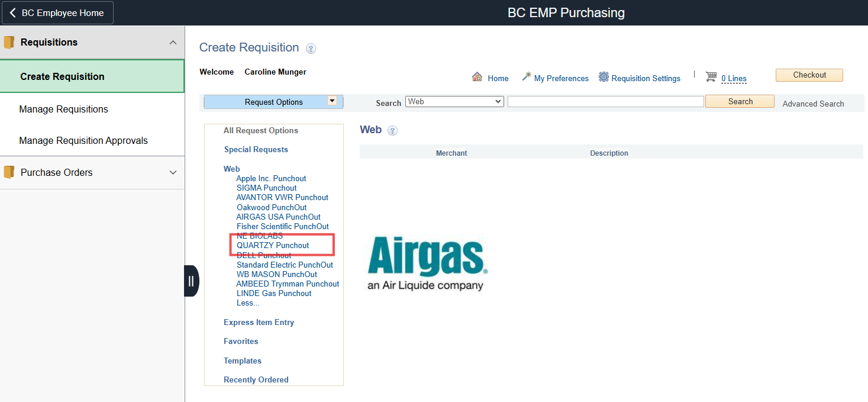Go back to BC Employee Home
The height and width of the screenshot is (402, 868).
click(58, 12)
